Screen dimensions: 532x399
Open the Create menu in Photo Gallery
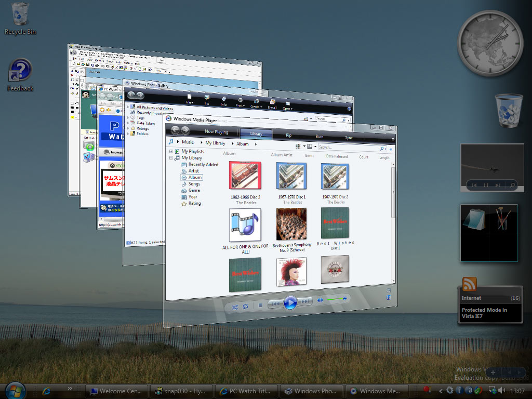[x=256, y=104]
